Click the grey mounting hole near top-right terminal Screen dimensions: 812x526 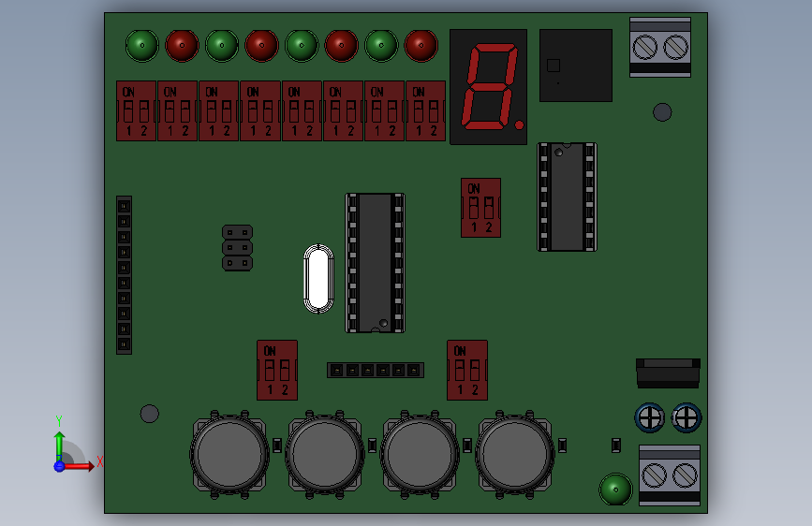click(662, 112)
